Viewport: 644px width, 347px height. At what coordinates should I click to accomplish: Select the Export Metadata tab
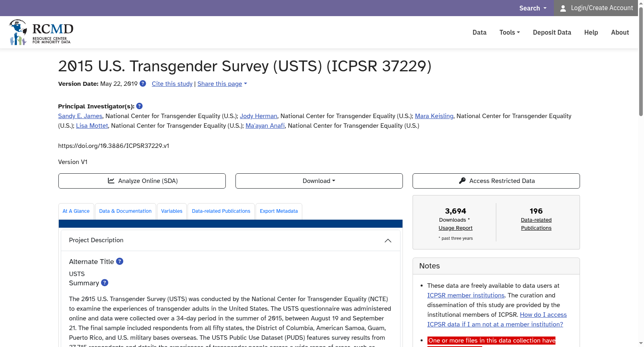[x=279, y=211]
